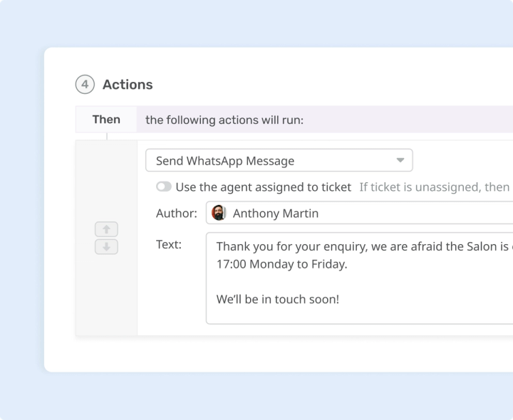This screenshot has height=420, width=513.
Task: Click the step 4 circle icon
Action: (x=85, y=84)
